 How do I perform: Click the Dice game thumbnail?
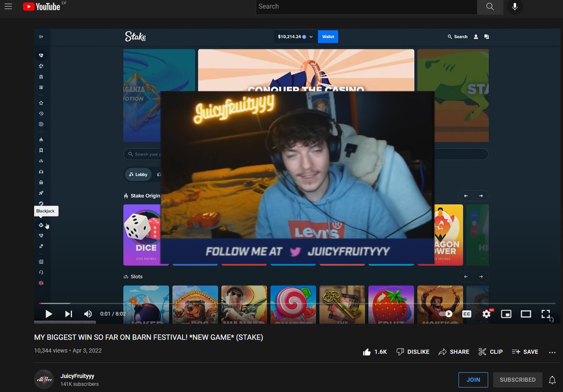click(x=142, y=235)
